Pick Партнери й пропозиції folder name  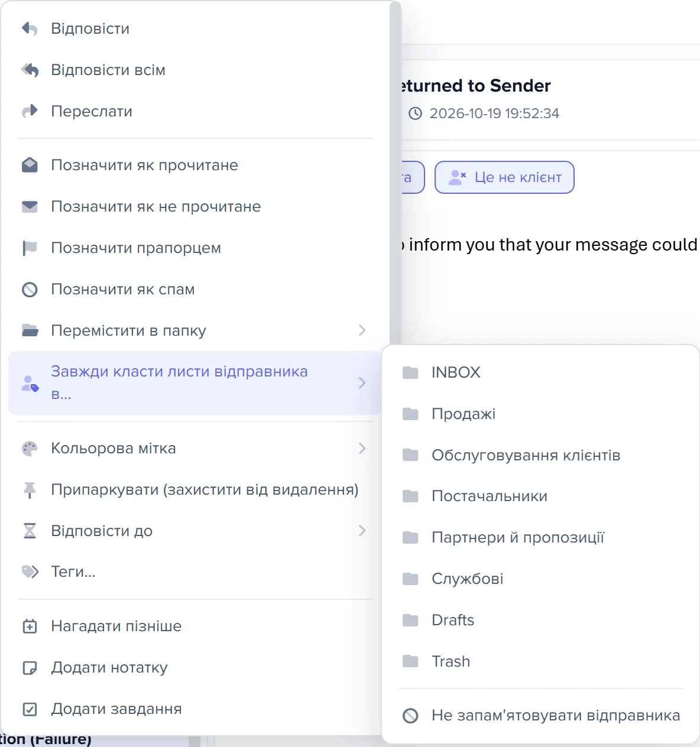pyautogui.click(x=518, y=537)
